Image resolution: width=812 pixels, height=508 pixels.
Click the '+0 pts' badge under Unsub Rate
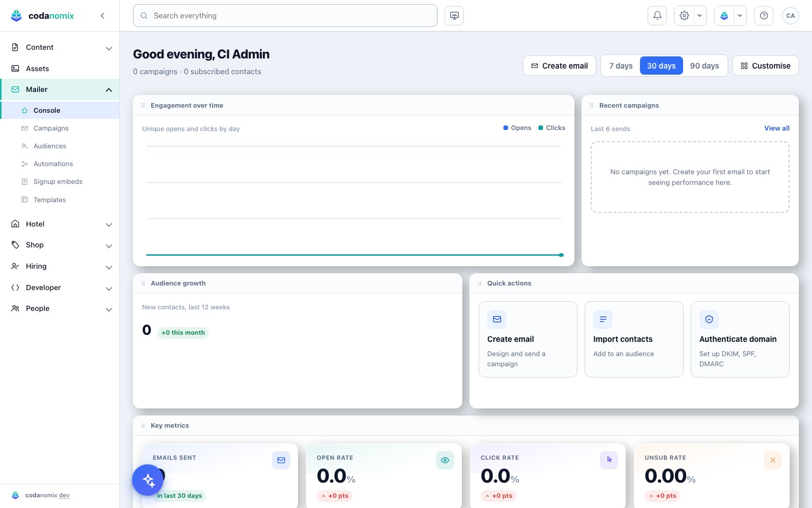[x=662, y=496]
